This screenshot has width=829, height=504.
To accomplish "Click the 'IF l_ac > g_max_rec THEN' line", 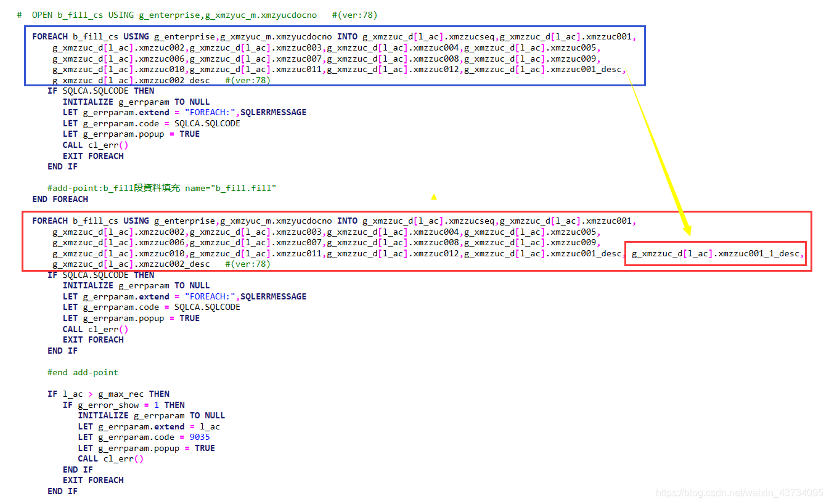I will click(x=108, y=394).
